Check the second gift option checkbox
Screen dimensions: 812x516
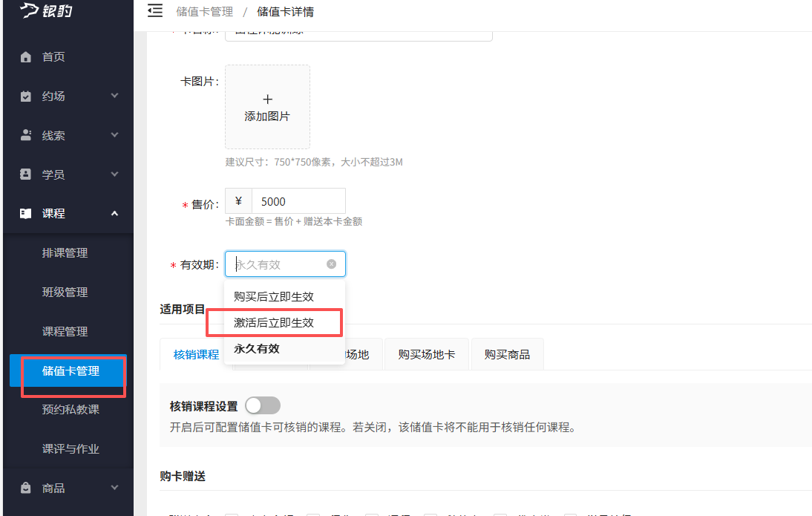(x=313, y=514)
